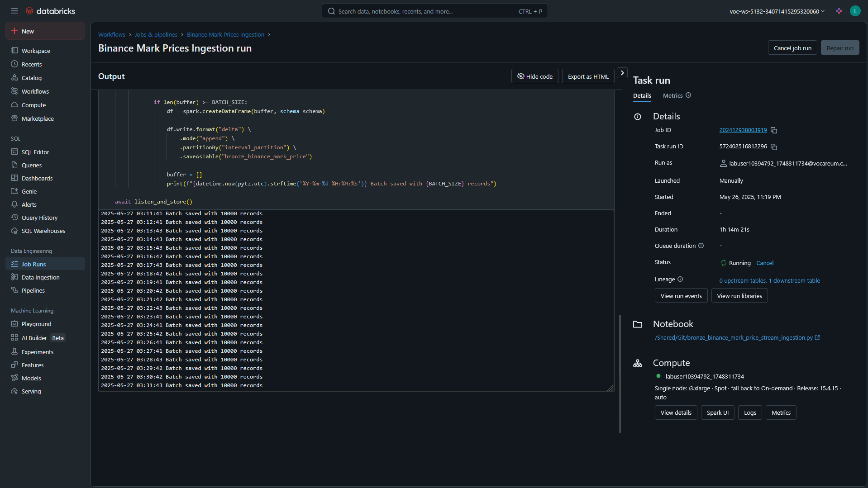Open cluster Logs
This screenshot has width=868, height=488.
(x=750, y=412)
